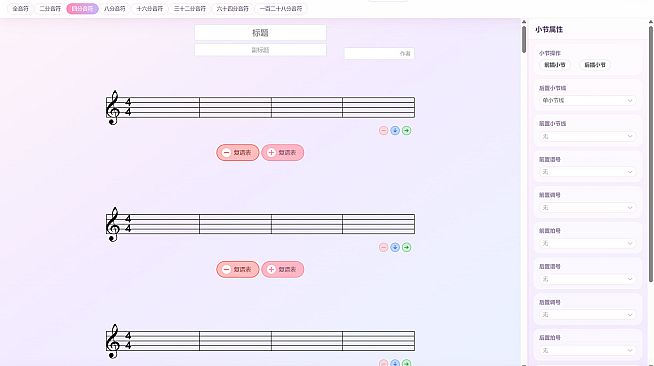Click the 小节属性 panel heading
This screenshot has height=366, width=654.
[x=549, y=30]
